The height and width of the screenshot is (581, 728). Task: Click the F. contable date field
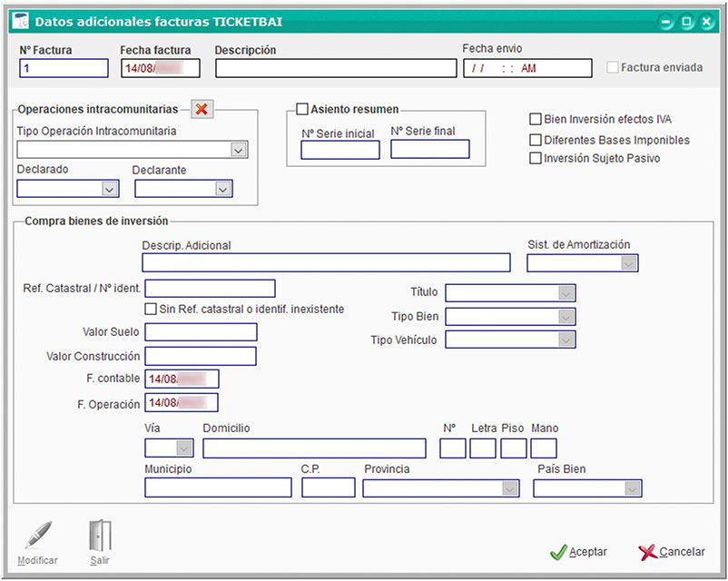[x=182, y=379]
